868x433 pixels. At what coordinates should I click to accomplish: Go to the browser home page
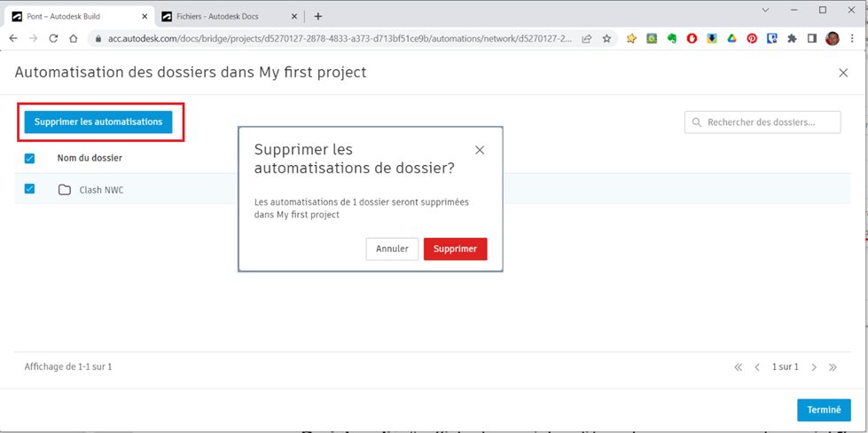coord(73,38)
